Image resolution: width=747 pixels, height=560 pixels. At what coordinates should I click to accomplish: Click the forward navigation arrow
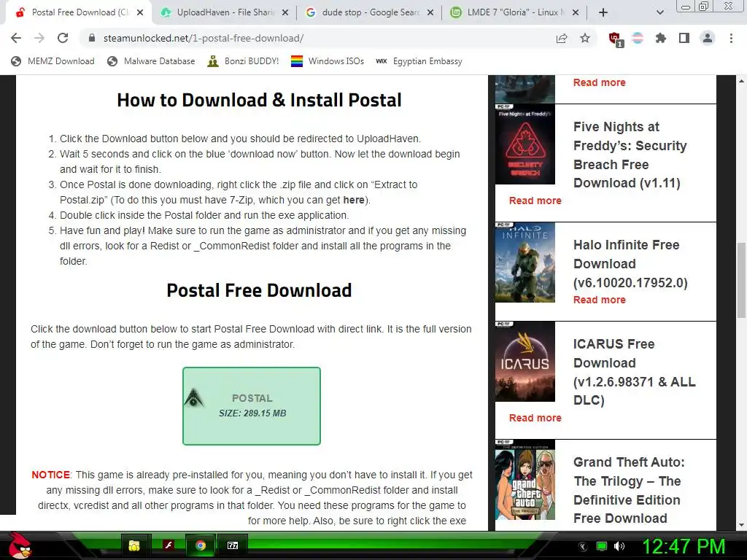[39, 38]
